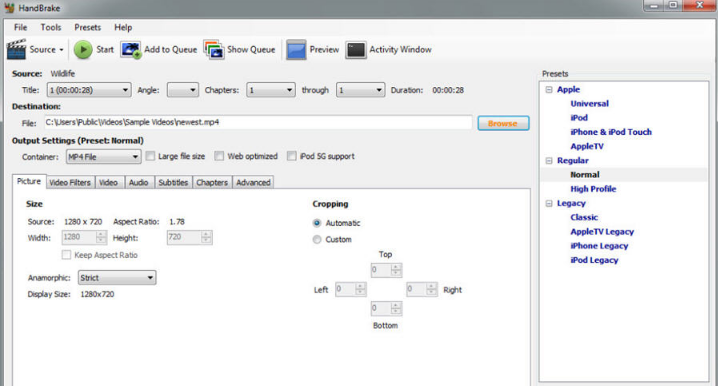Click the Start button label
This screenshot has height=386, width=718.
click(105, 49)
